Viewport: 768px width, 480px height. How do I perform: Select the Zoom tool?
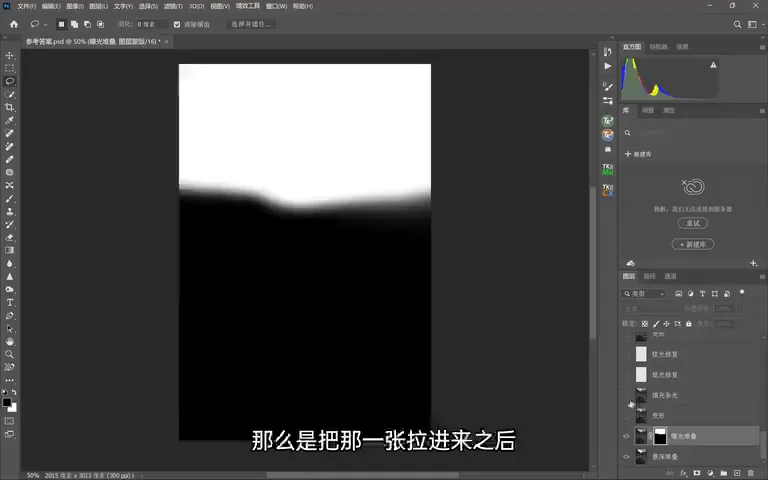9,354
